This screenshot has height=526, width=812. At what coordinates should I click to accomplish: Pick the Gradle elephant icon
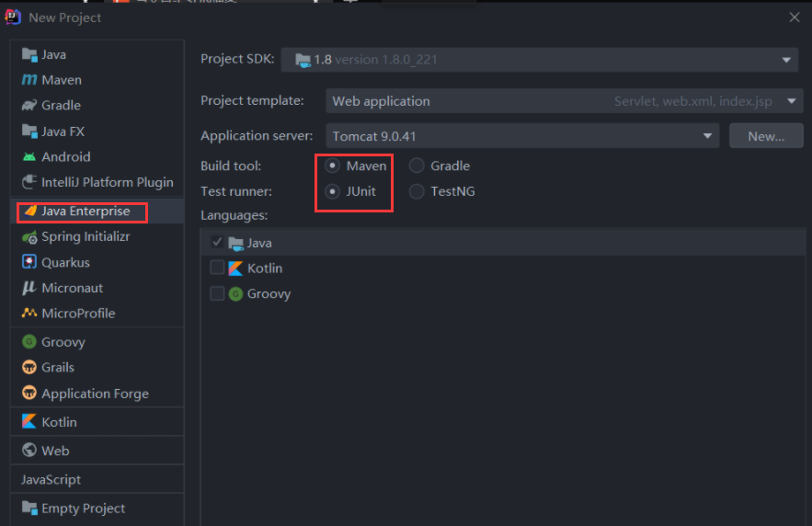coord(29,105)
